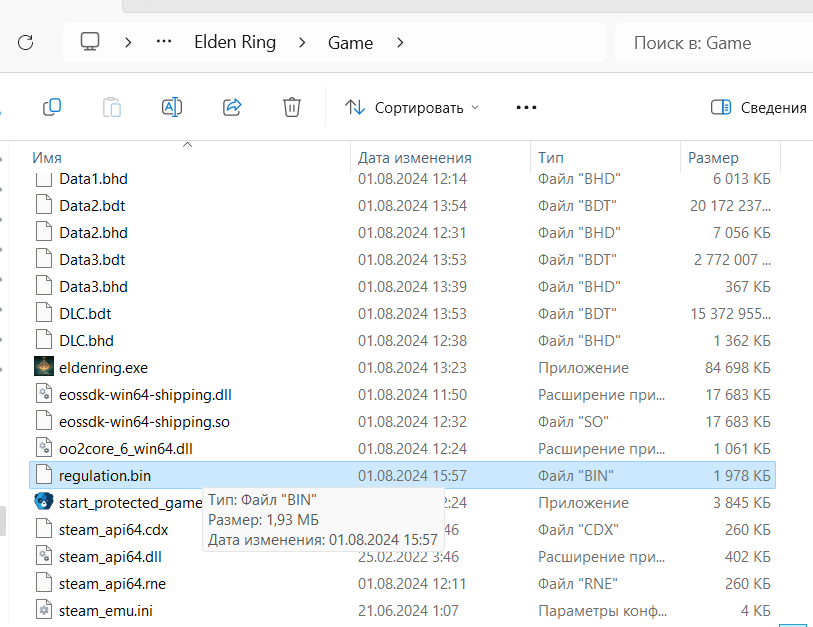Select eossdk-win64-shipping.so file

144,422
